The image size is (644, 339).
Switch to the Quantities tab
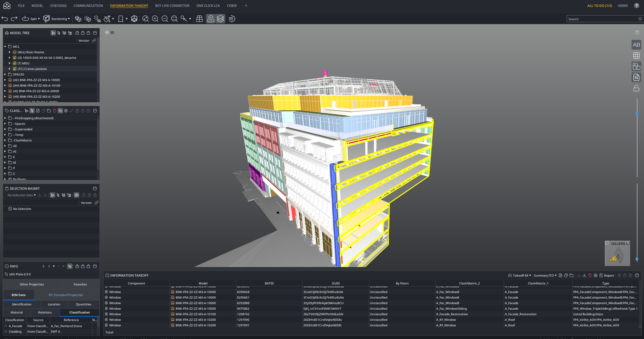coord(84,304)
